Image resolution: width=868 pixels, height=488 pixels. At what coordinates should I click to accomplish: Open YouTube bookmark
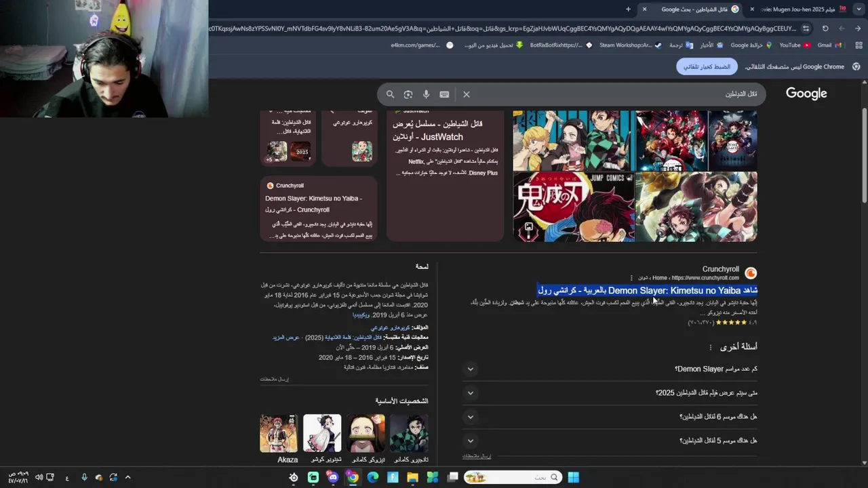pos(794,45)
